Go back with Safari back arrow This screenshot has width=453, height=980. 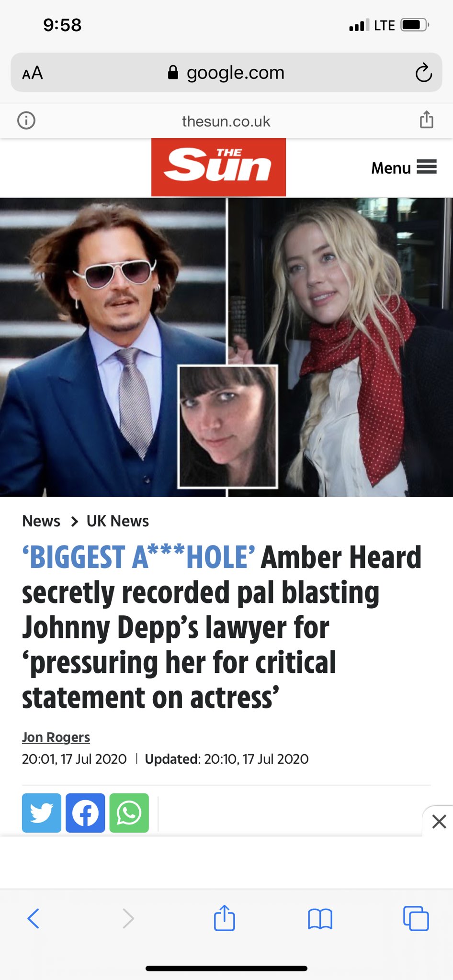tap(33, 918)
